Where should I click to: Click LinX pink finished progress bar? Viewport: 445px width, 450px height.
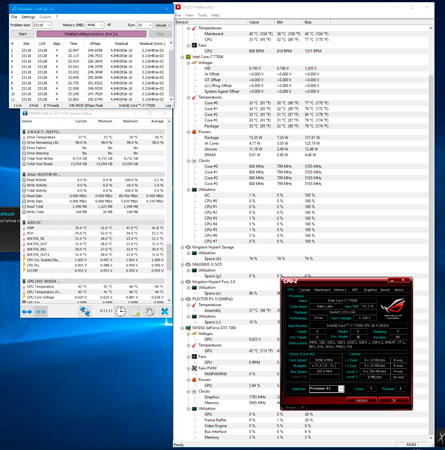[91, 34]
